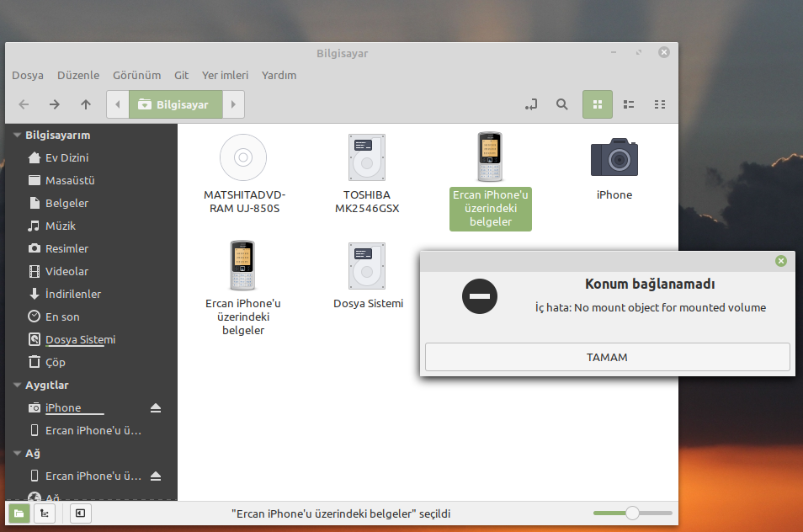
Task: Adjust the zoom slider in status bar
Action: (x=632, y=513)
